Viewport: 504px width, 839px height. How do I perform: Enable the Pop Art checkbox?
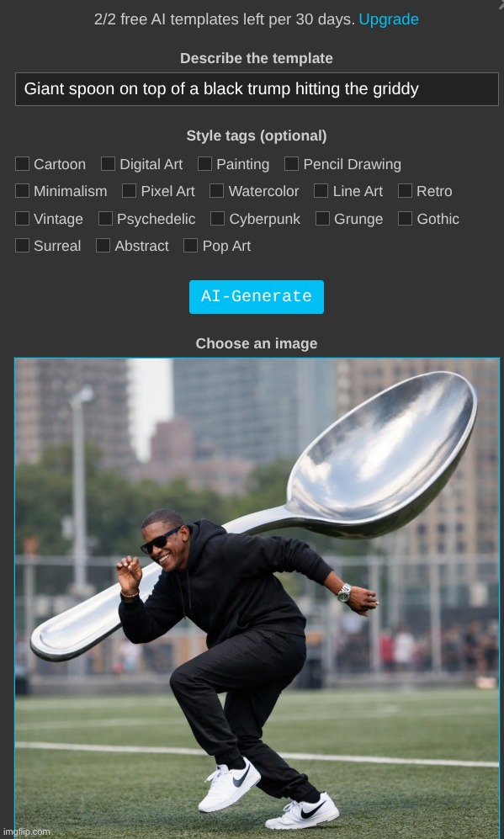190,246
